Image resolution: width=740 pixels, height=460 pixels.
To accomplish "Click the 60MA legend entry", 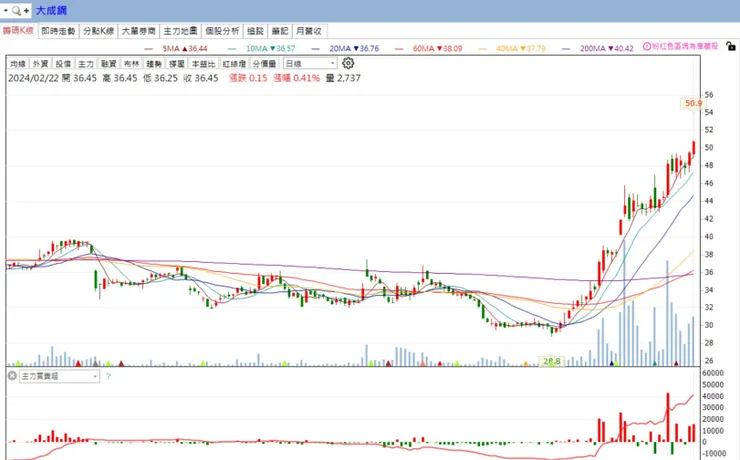I will click(429, 48).
